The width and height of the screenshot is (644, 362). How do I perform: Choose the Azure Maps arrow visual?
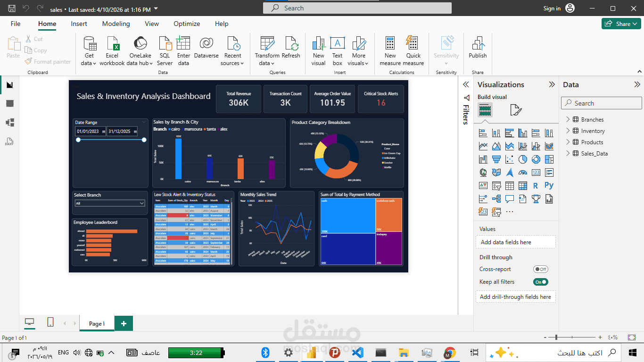(509, 173)
